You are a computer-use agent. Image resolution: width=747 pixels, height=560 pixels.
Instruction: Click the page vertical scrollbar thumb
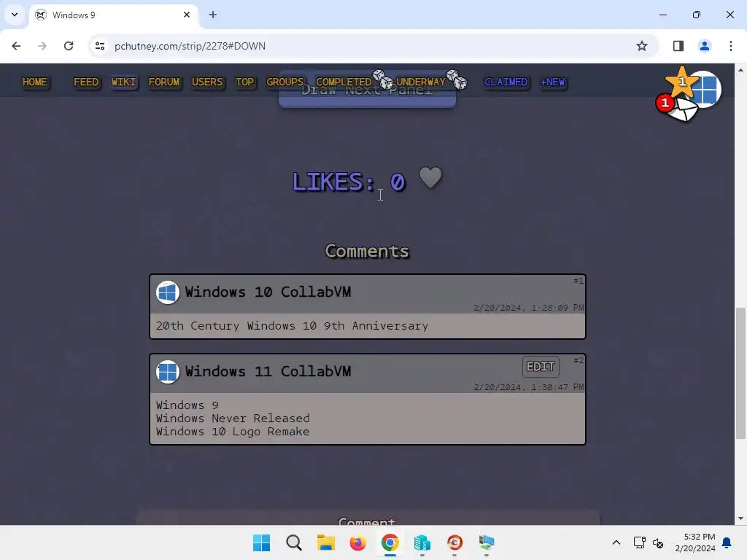tap(740, 373)
